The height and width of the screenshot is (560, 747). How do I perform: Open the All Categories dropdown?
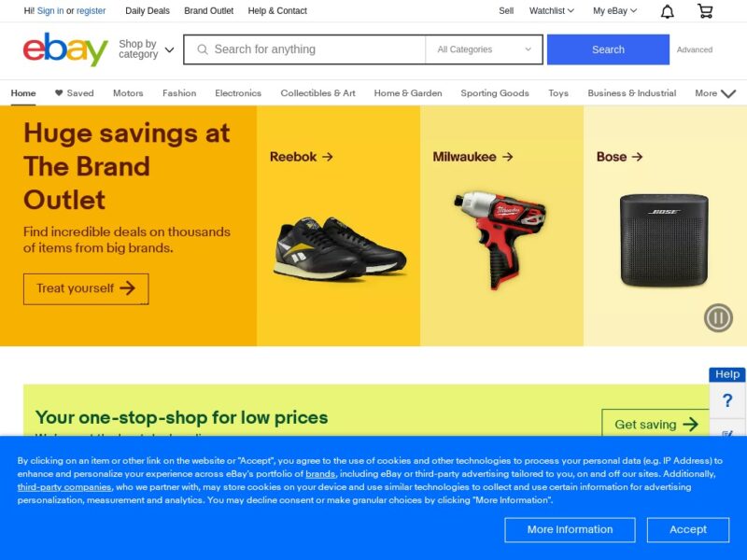click(x=484, y=49)
